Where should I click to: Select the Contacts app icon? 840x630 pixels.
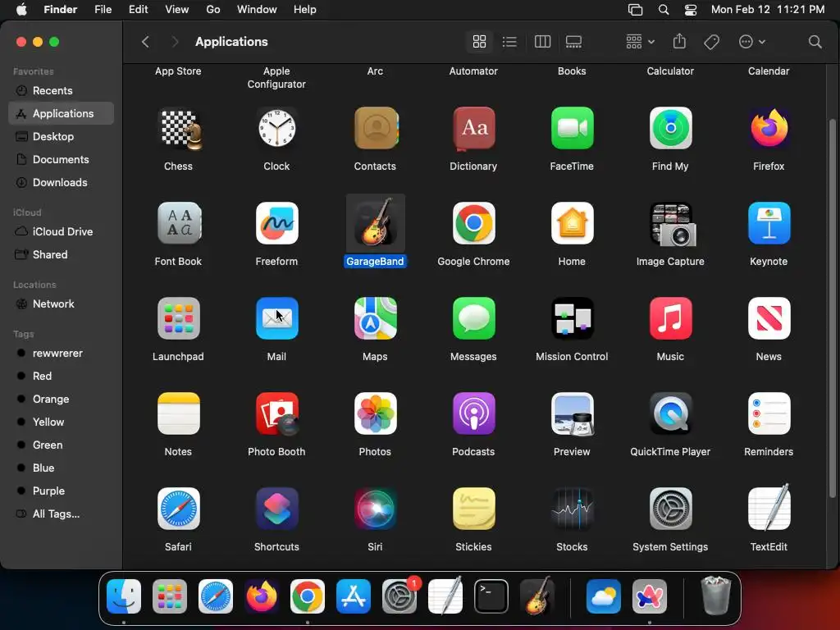coord(375,129)
